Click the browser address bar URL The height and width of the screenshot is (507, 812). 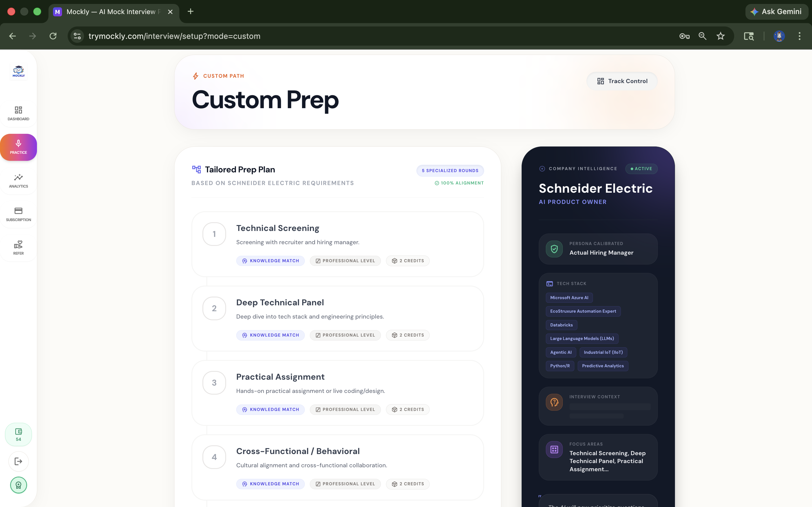pyautogui.click(x=175, y=36)
